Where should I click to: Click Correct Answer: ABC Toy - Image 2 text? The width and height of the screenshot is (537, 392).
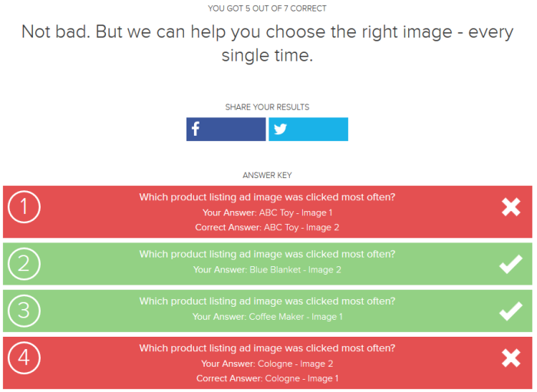point(267,228)
